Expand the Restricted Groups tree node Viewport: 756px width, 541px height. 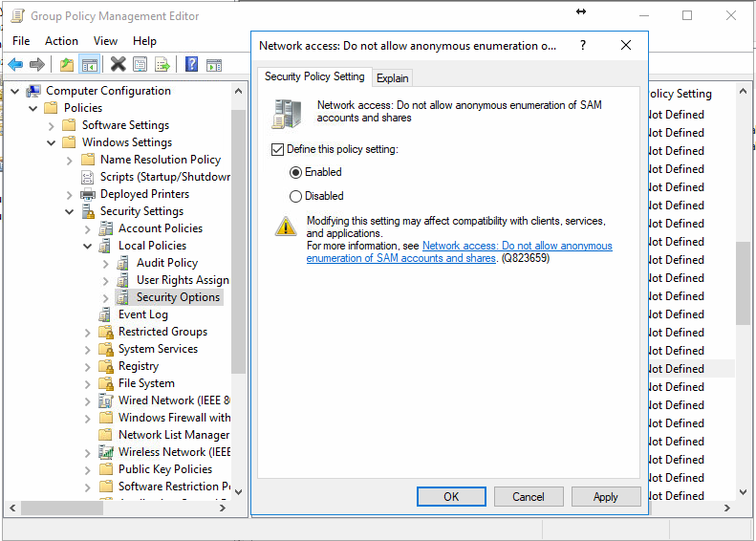tap(88, 332)
